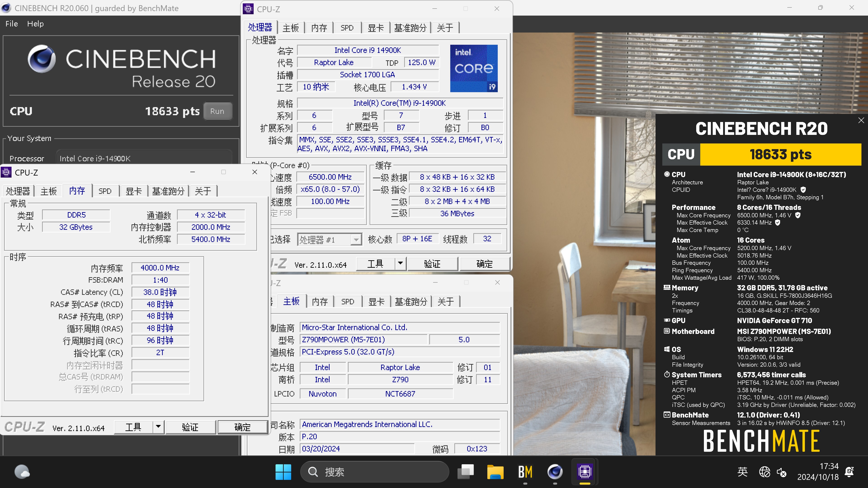The height and width of the screenshot is (488, 868).
Task: Click 确定 button in memory window
Action: [x=243, y=427]
